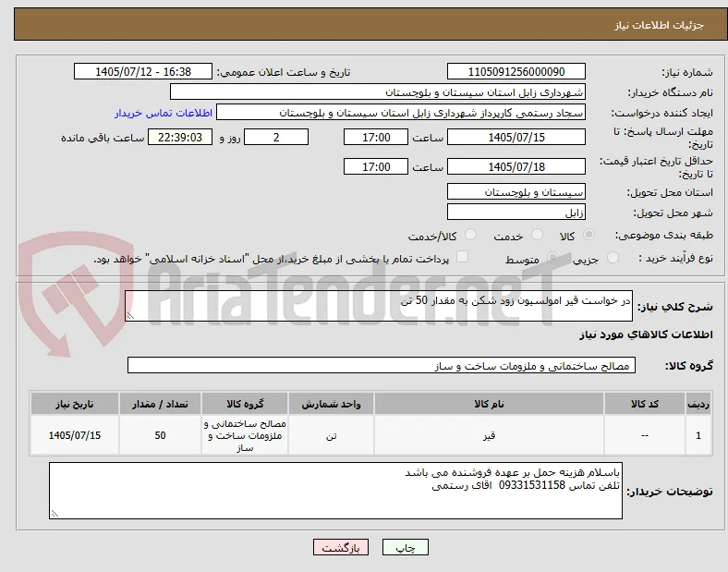The height and width of the screenshot is (572, 728).
Task: Click the resize handle of buyer notes textarea
Action: coord(55,514)
